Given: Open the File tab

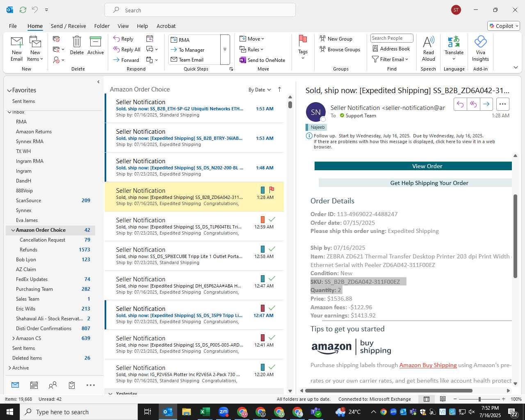Looking at the screenshot, I should point(13,26).
